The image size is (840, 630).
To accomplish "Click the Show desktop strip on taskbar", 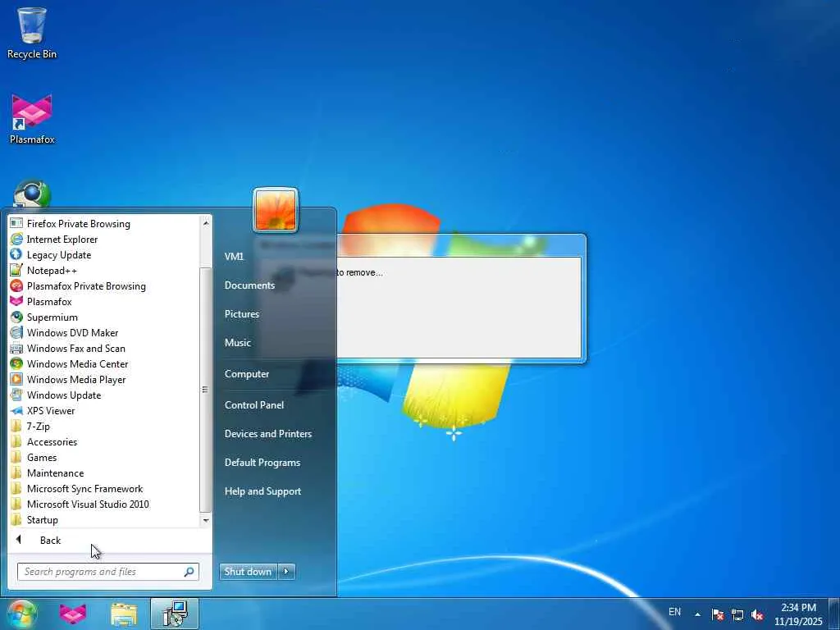I will click(834, 614).
